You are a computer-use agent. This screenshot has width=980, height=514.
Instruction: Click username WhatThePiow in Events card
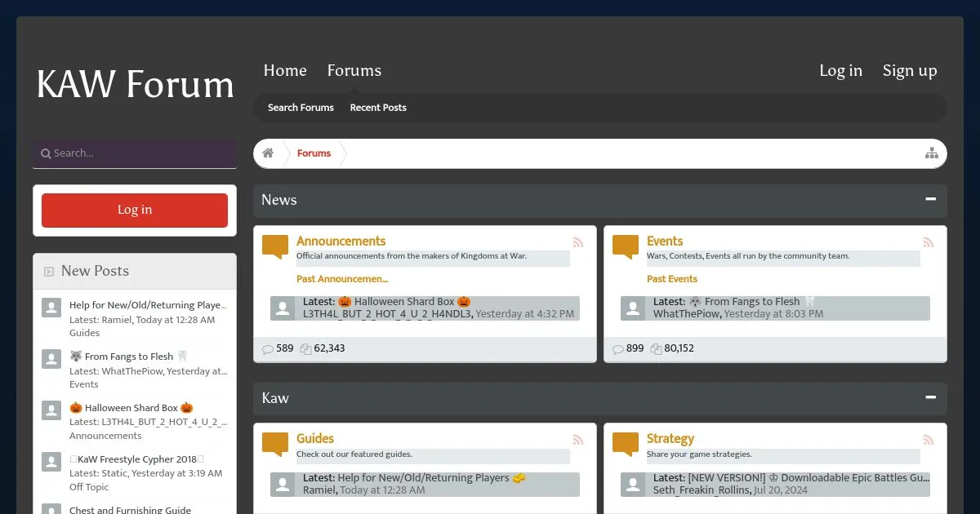tap(686, 314)
